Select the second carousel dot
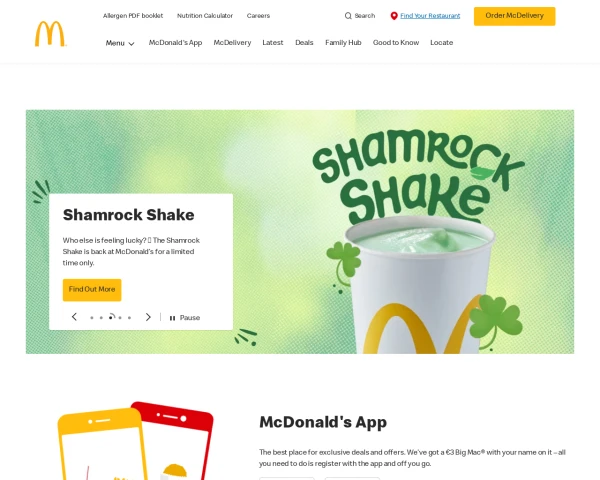Screen dimensions: 600x480 [x=101, y=318]
